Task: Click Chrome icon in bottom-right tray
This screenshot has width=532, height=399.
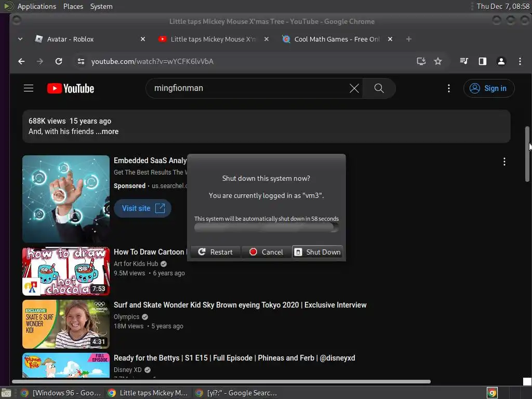Action: pos(492,393)
